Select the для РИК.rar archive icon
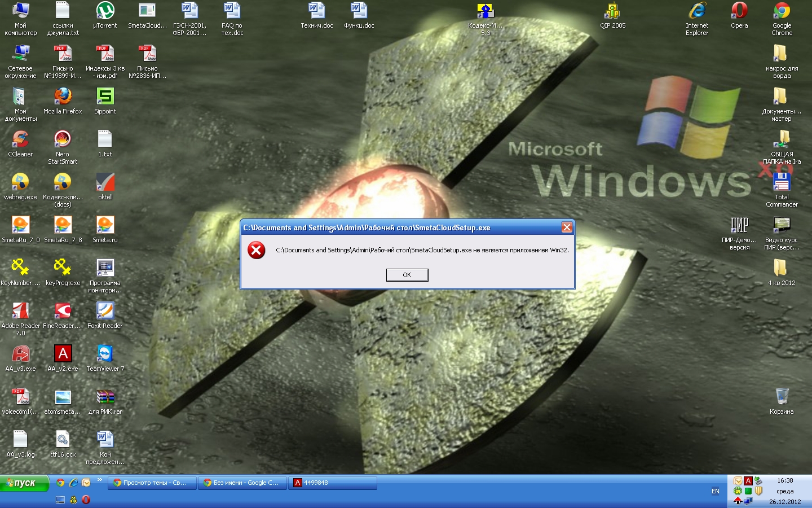Screen dimensions: 812x508 pyautogui.click(x=105, y=401)
